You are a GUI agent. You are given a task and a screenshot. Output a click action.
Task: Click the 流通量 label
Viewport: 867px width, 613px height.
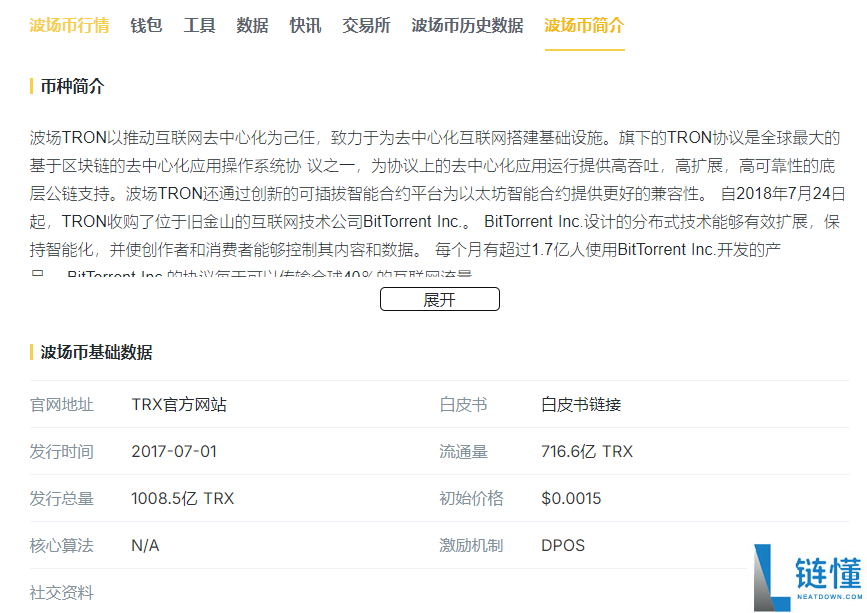click(x=463, y=452)
